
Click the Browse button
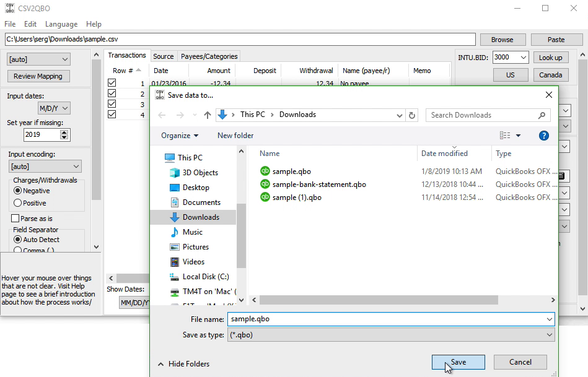click(502, 40)
